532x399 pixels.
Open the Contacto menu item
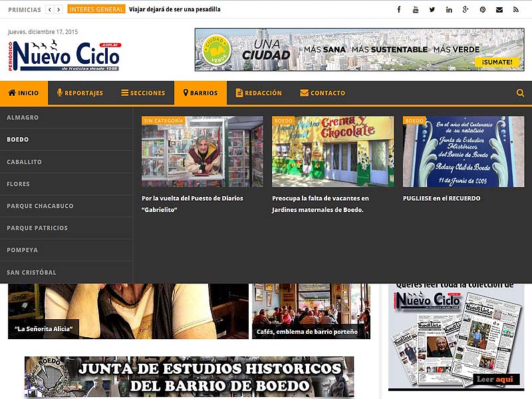pos(323,93)
